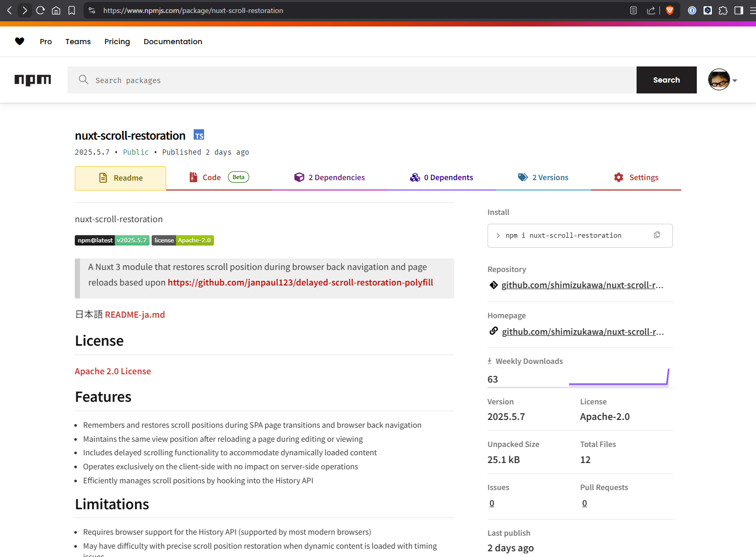
Task: Open the Repository GitHub link
Action: pyautogui.click(x=583, y=285)
